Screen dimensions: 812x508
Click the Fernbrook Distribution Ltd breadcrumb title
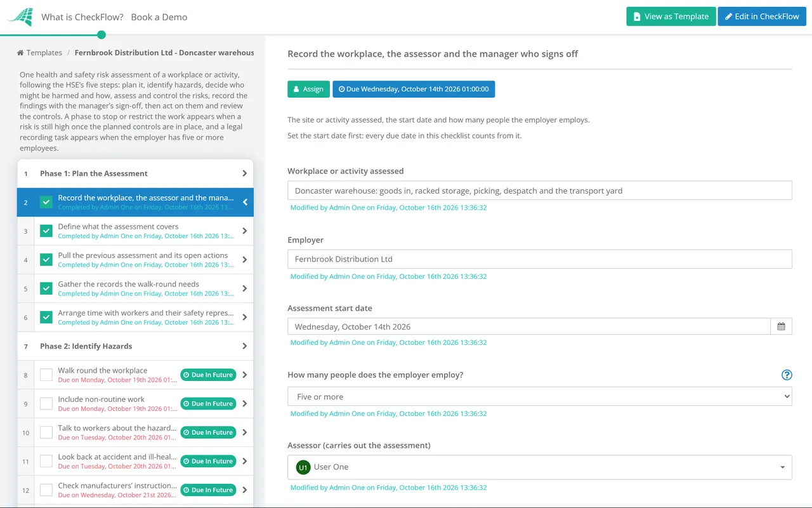164,53
